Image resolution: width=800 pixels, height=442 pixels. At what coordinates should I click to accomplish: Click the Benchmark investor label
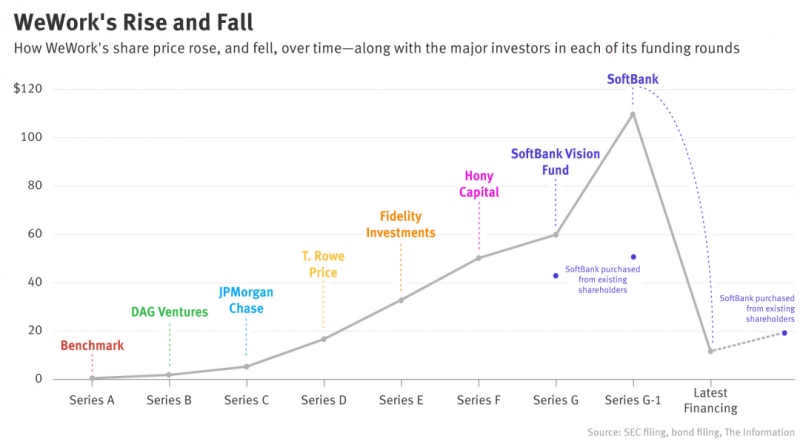tap(92, 346)
